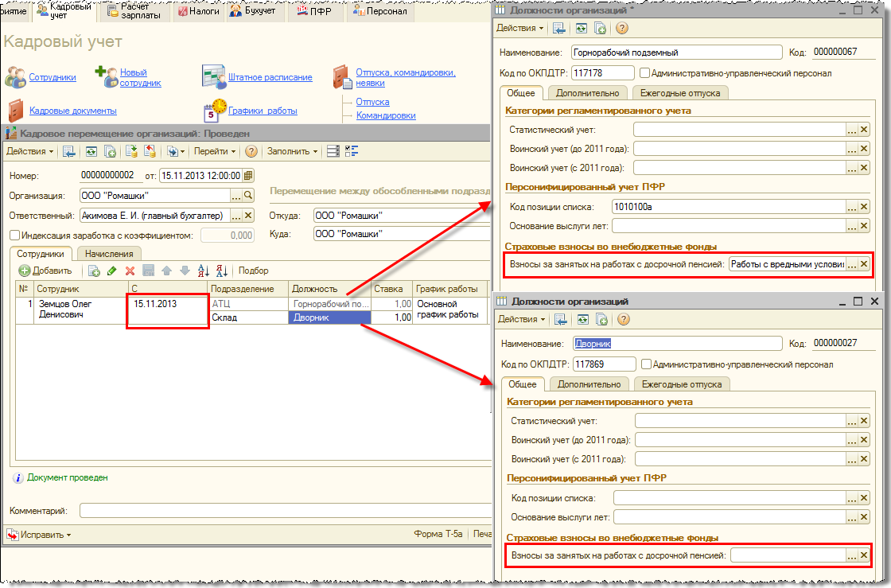
Task: Click the help icon in the Дворник window toolbar
Action: pos(624,319)
